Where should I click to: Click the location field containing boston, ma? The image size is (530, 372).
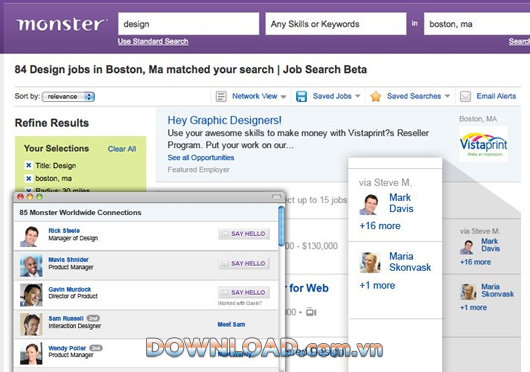pos(477,24)
